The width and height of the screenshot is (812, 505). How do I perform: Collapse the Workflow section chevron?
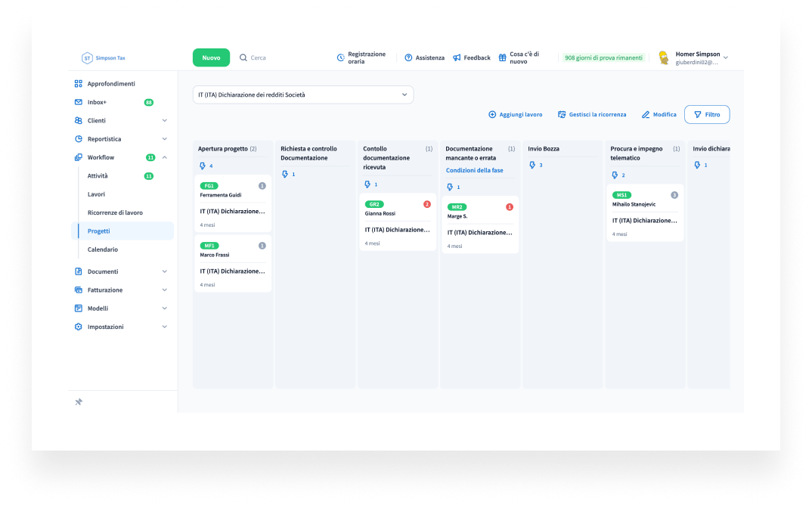pyautogui.click(x=165, y=157)
